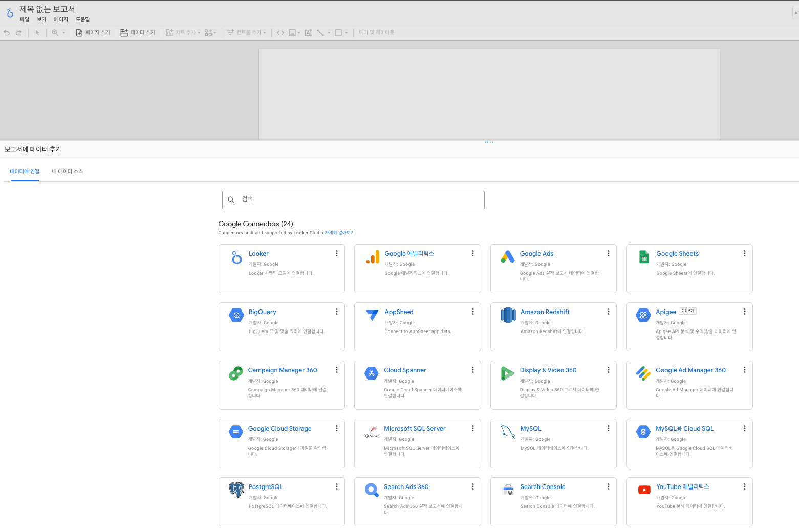Select the Google Cloud Storage icon
The width and height of the screenshot is (799, 532).
point(236,432)
